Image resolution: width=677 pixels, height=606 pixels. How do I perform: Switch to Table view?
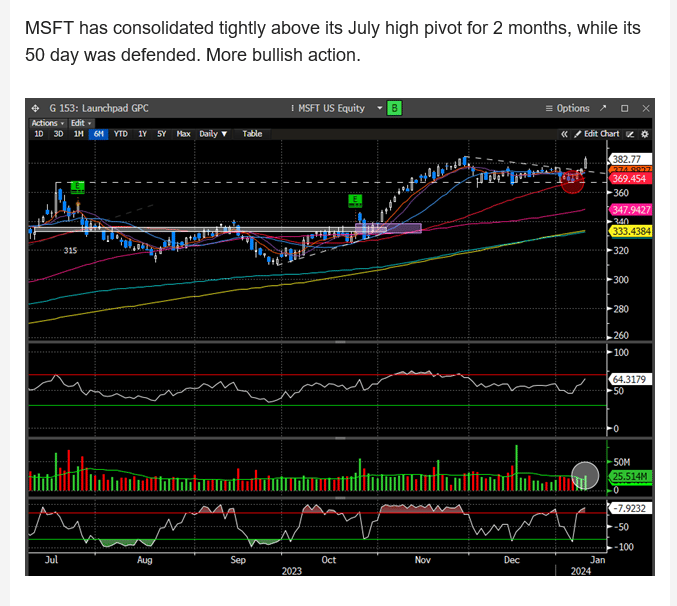[x=252, y=134]
